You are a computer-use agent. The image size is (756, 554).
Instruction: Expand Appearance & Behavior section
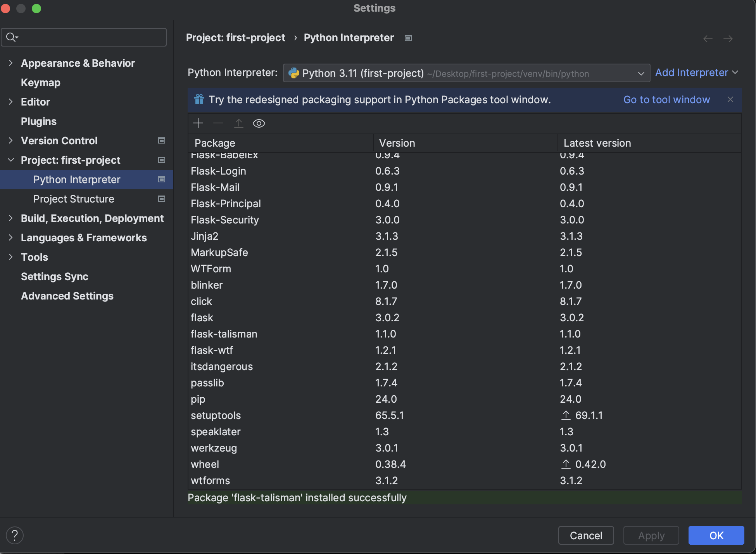11,63
